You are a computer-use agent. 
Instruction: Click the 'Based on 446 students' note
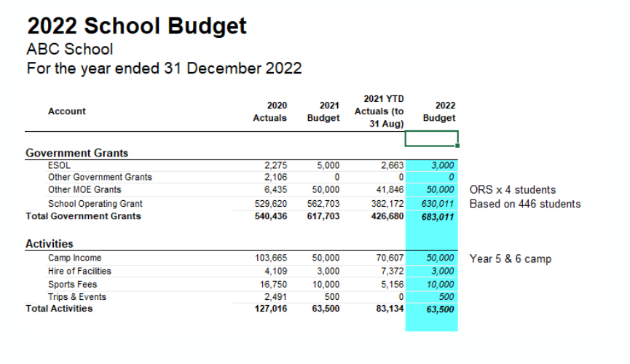[524, 204]
